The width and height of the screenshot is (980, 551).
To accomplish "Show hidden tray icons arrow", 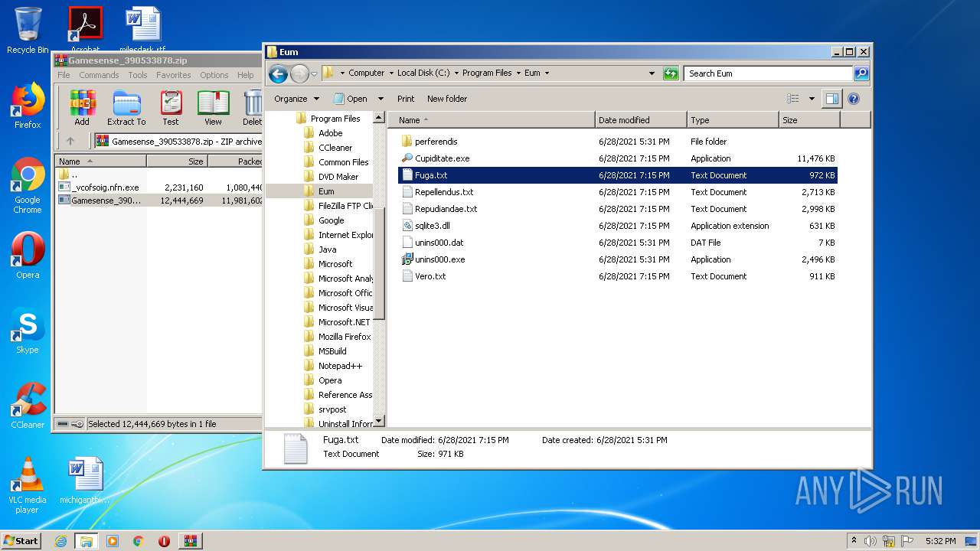I will (x=854, y=541).
